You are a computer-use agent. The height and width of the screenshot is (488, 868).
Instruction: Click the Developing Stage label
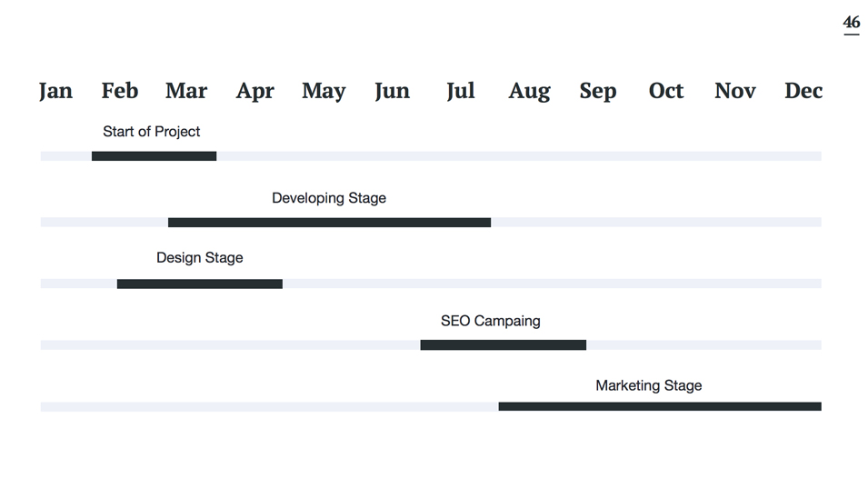point(329,198)
